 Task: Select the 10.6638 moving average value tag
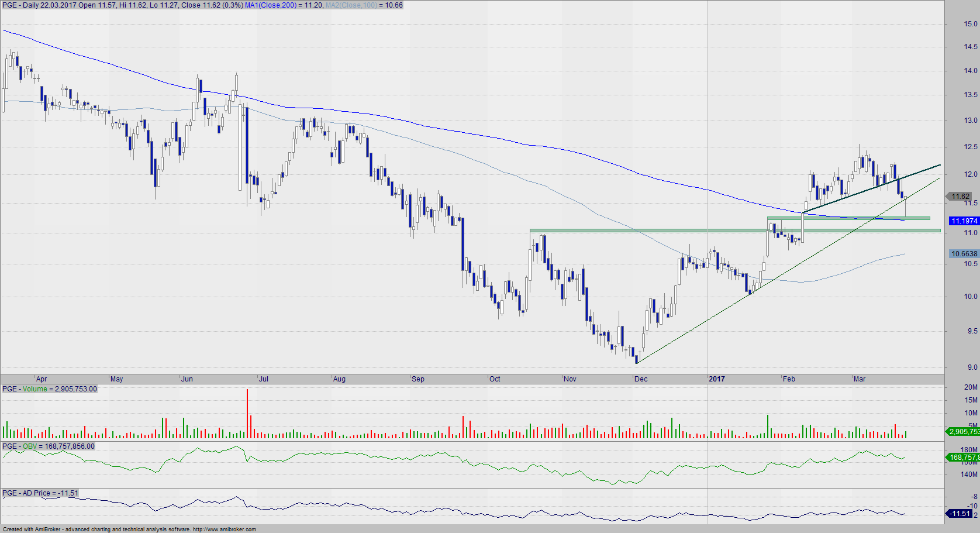(964, 253)
